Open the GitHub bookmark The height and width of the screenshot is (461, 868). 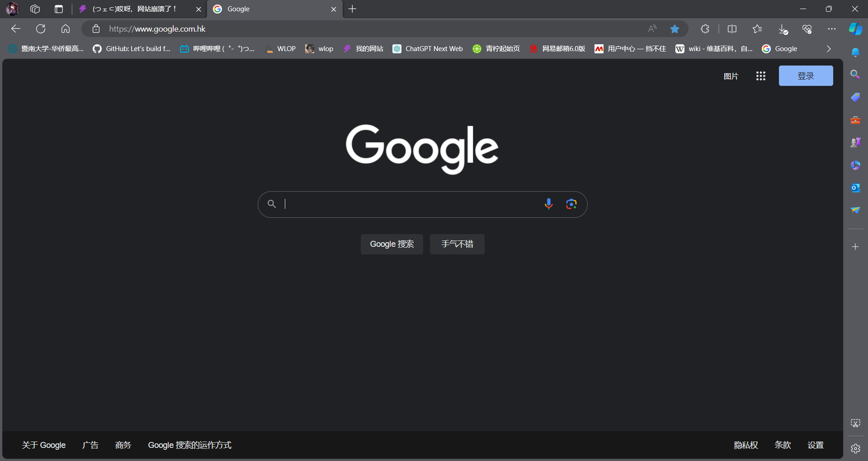coord(132,49)
